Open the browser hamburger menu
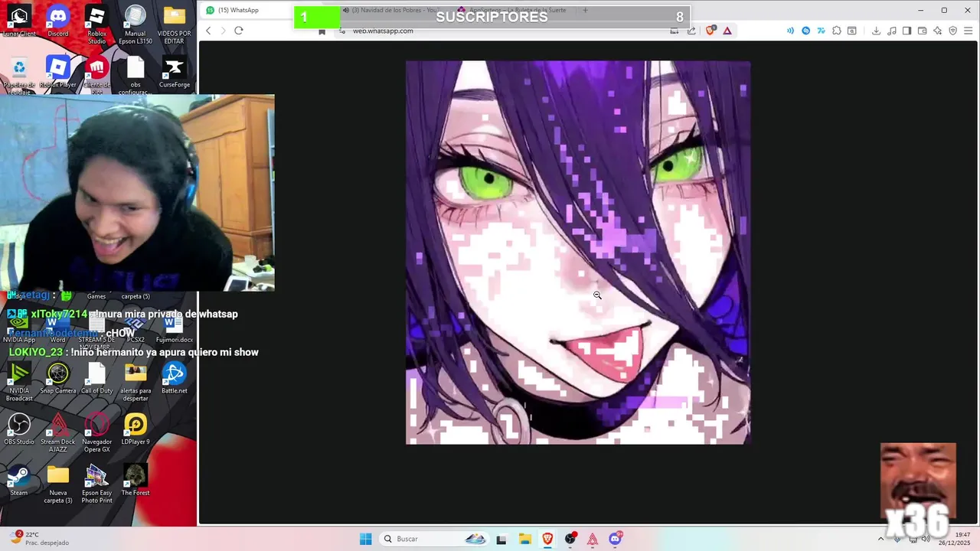 (969, 31)
